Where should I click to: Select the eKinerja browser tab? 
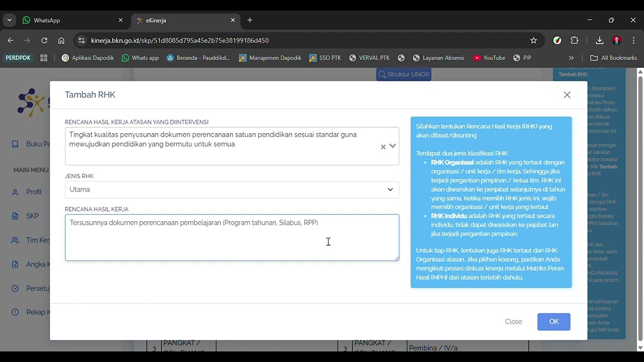[186, 20]
